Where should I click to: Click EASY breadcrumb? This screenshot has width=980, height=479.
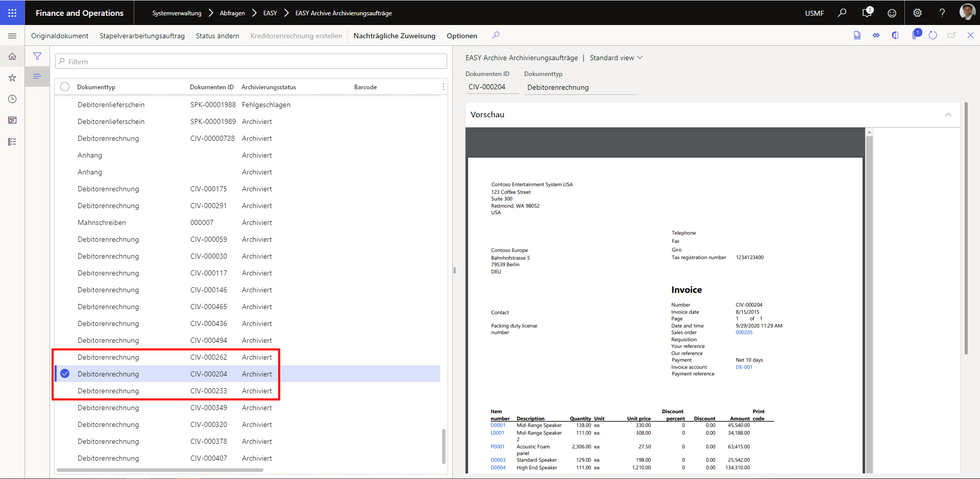tap(270, 13)
